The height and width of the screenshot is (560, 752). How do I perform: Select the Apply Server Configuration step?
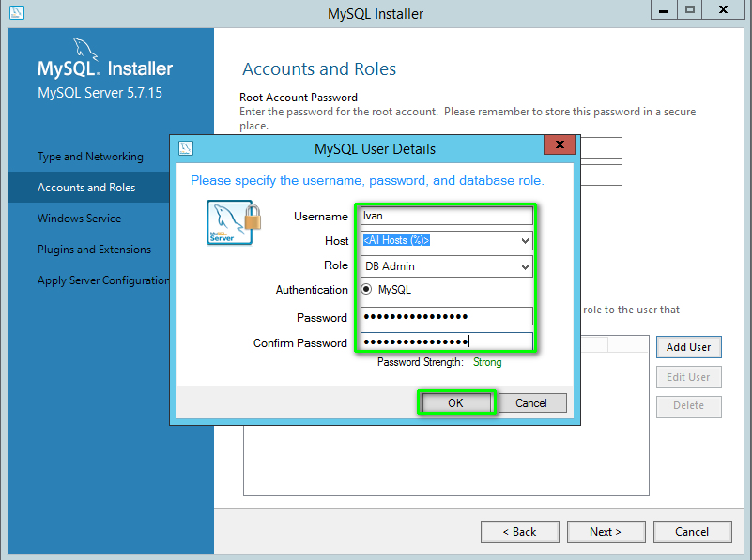point(101,280)
